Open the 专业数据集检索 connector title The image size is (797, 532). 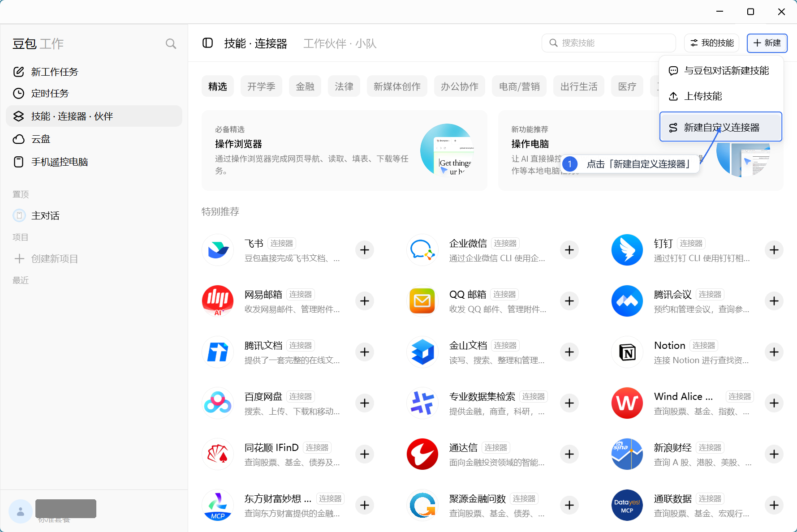click(482, 396)
